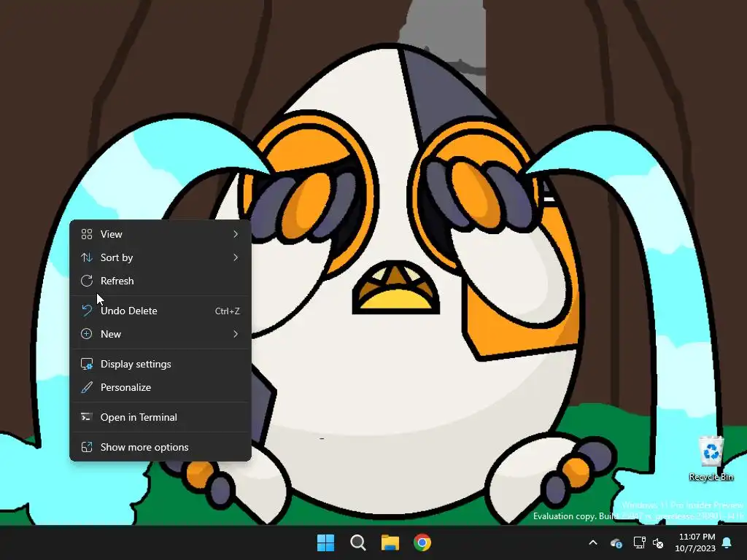Click the Undo curved arrow icon

[x=87, y=311]
